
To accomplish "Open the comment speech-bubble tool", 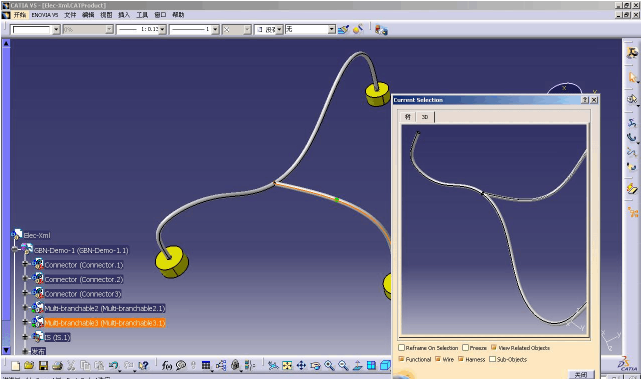I will [x=181, y=366].
